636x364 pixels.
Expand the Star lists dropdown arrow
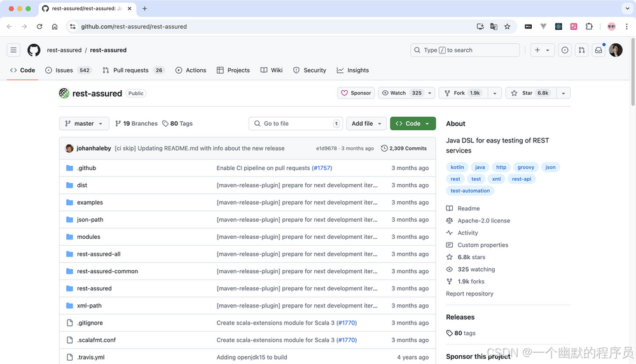563,93
